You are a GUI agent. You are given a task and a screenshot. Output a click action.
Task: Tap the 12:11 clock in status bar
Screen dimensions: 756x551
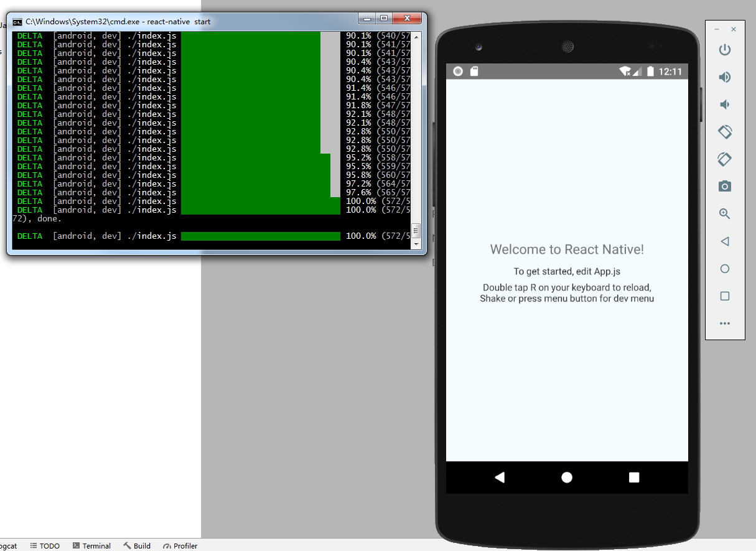(670, 72)
